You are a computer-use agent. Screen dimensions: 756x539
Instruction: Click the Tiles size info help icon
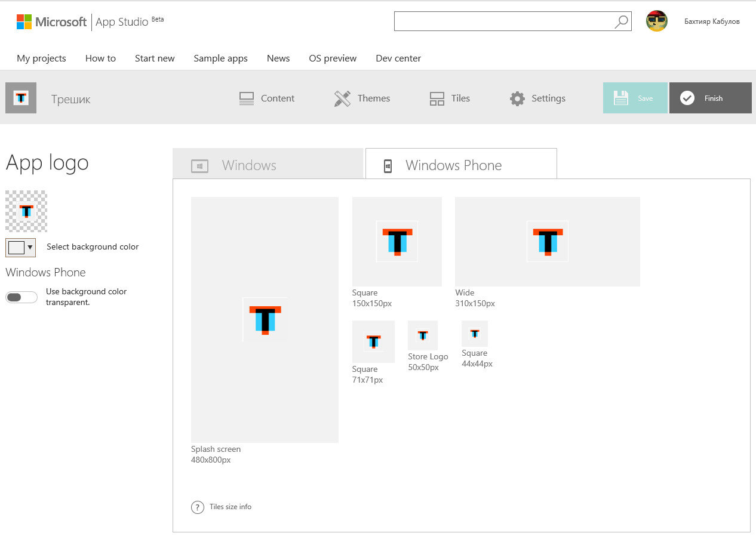click(198, 507)
